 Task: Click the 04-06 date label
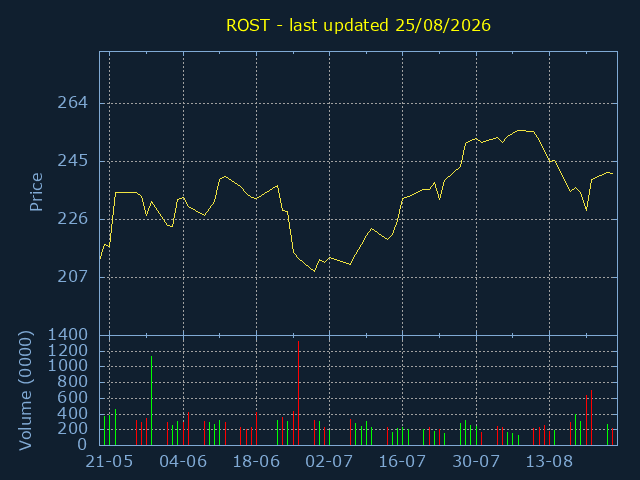tap(183, 462)
